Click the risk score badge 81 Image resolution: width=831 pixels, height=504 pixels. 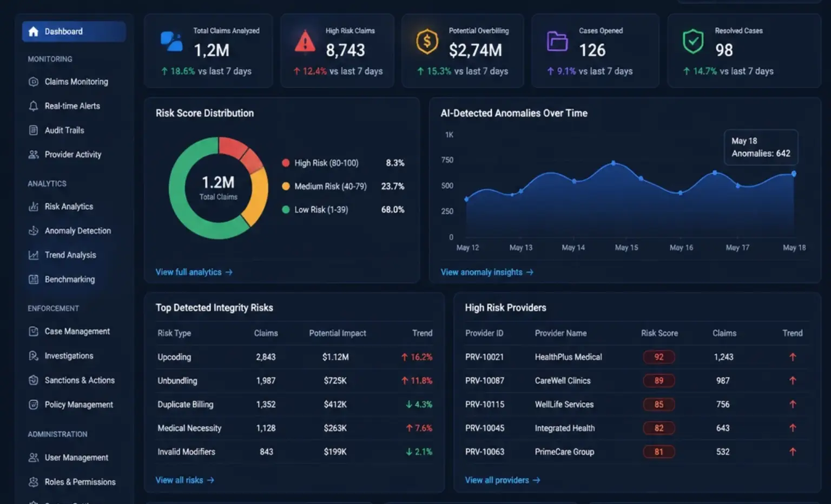(x=659, y=452)
